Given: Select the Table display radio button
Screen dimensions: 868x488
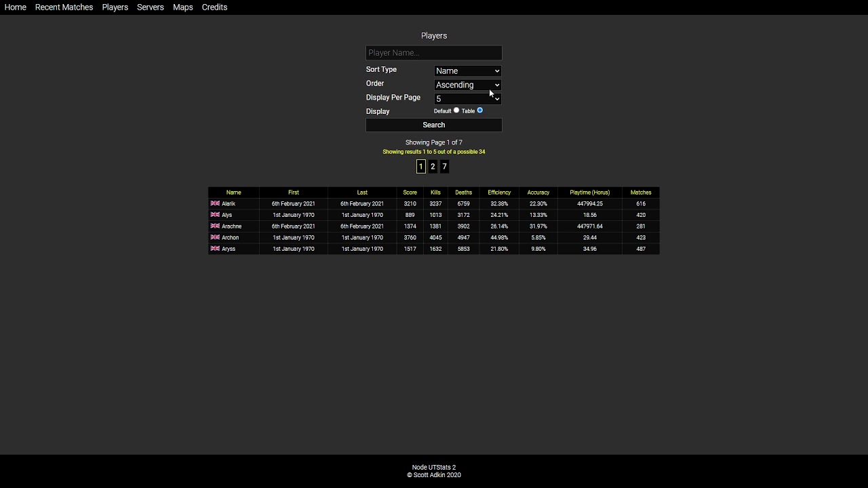Looking at the screenshot, I should pyautogui.click(x=479, y=110).
